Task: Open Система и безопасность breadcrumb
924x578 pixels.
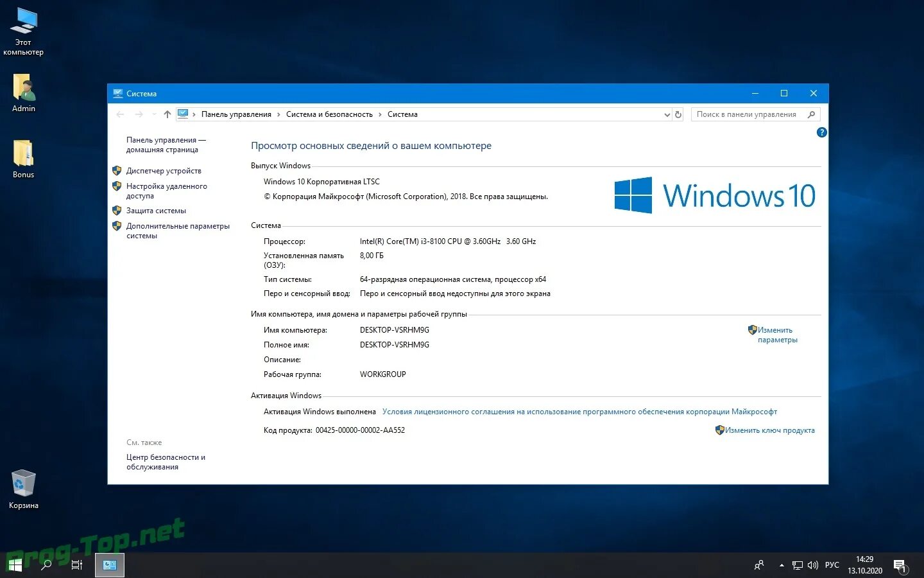Action: pyautogui.click(x=329, y=114)
